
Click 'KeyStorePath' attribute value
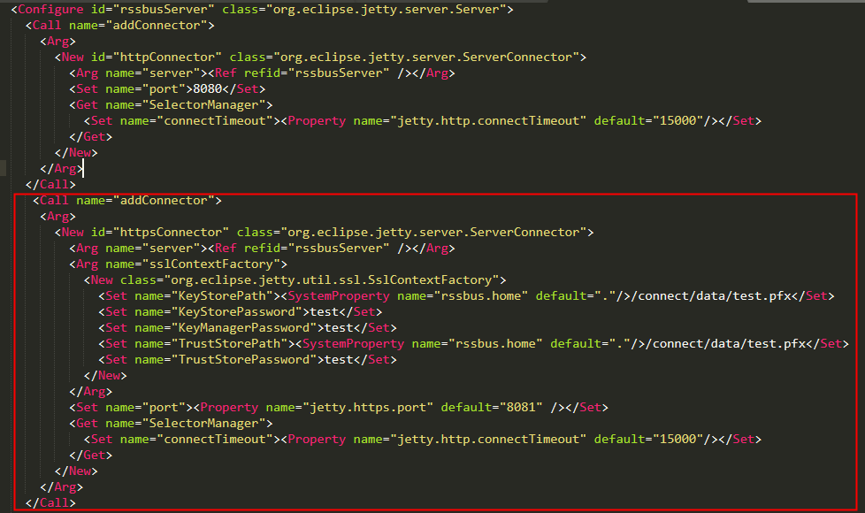[x=222, y=296]
